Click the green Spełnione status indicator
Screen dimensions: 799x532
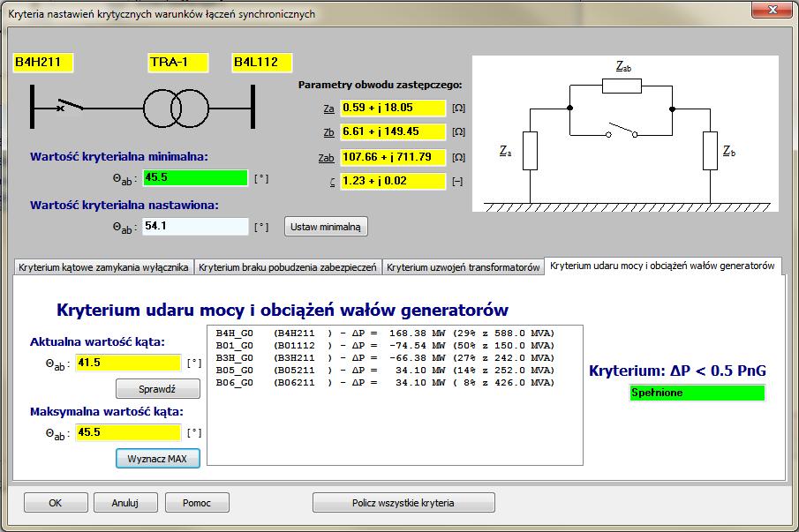(697, 393)
